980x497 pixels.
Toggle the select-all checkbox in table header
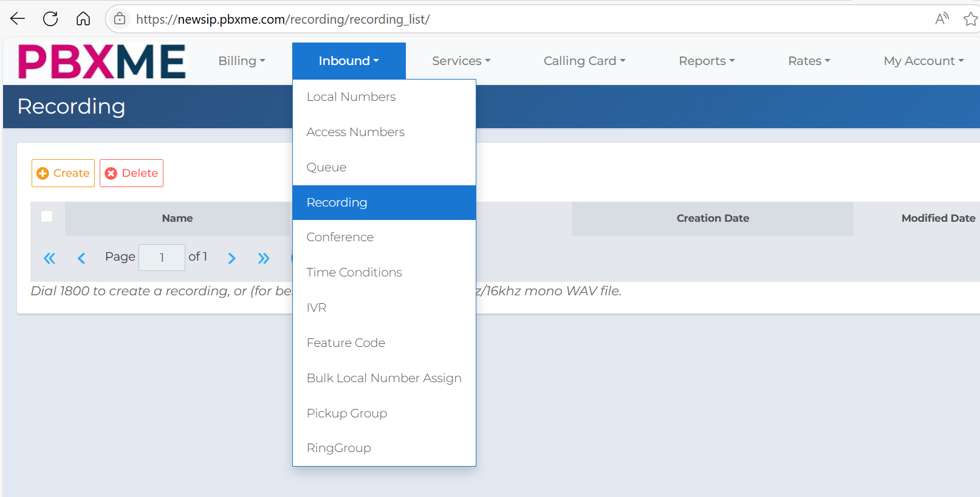click(47, 216)
